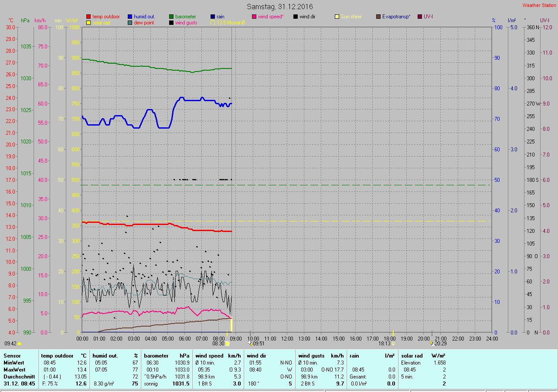Click the 'UV-I' legend label
Viewport: 558px width, 392px height.
coord(429,17)
